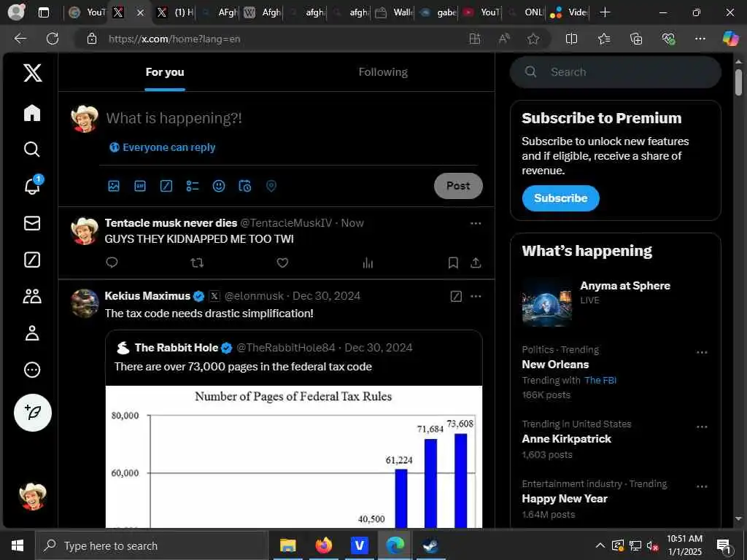Image resolution: width=747 pixels, height=560 pixels.
Task: Open Profile person icon in sidebar
Action: [x=32, y=332]
